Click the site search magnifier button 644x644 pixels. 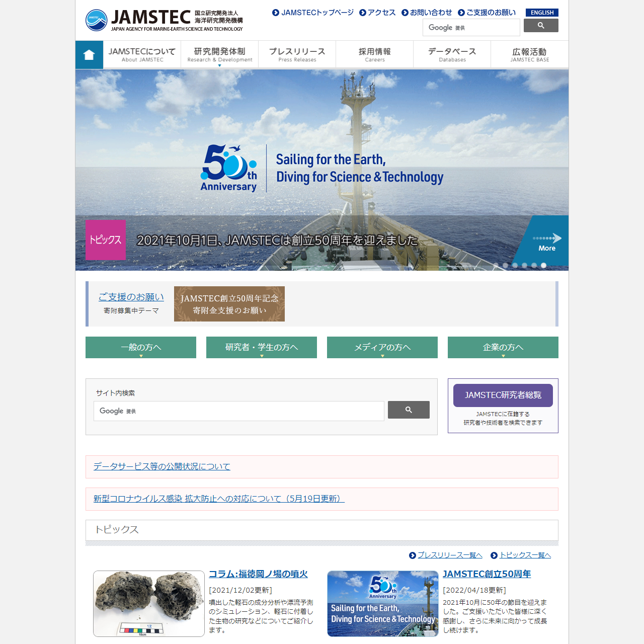(409, 410)
